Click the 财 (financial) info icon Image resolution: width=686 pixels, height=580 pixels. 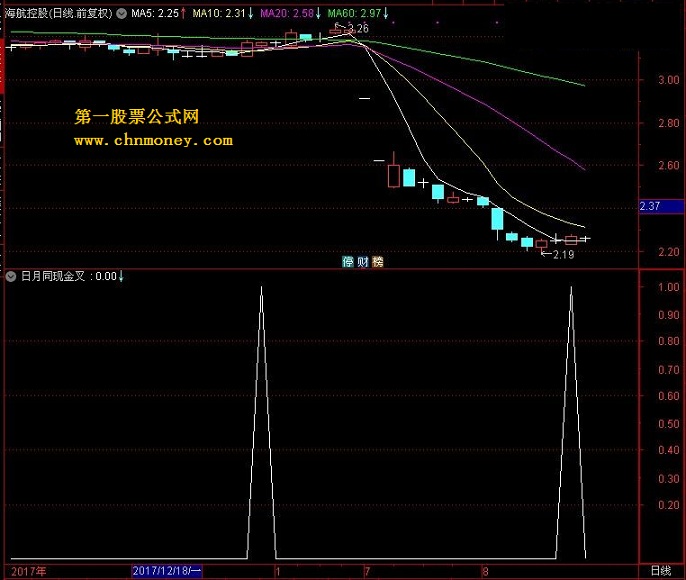[363, 262]
